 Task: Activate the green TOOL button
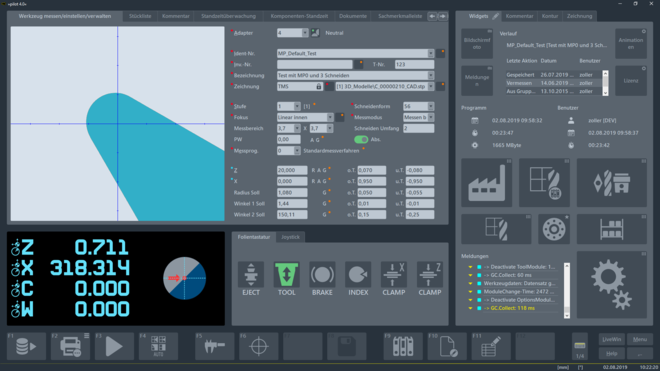[287, 275]
